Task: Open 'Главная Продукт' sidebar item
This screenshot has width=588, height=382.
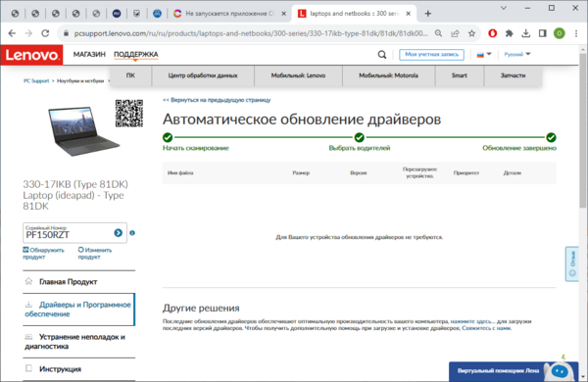Action: 78,282
